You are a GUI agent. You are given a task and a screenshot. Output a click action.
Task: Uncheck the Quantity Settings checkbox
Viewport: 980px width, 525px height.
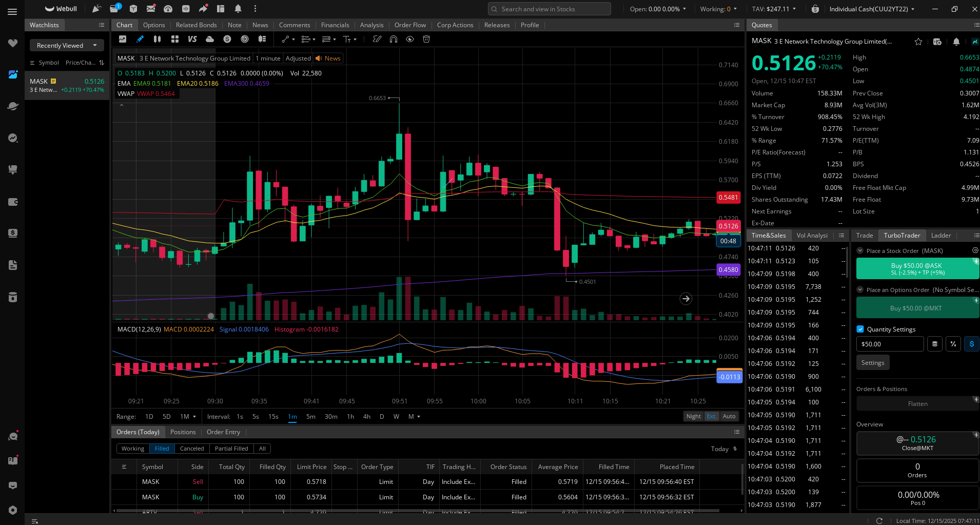pos(860,329)
